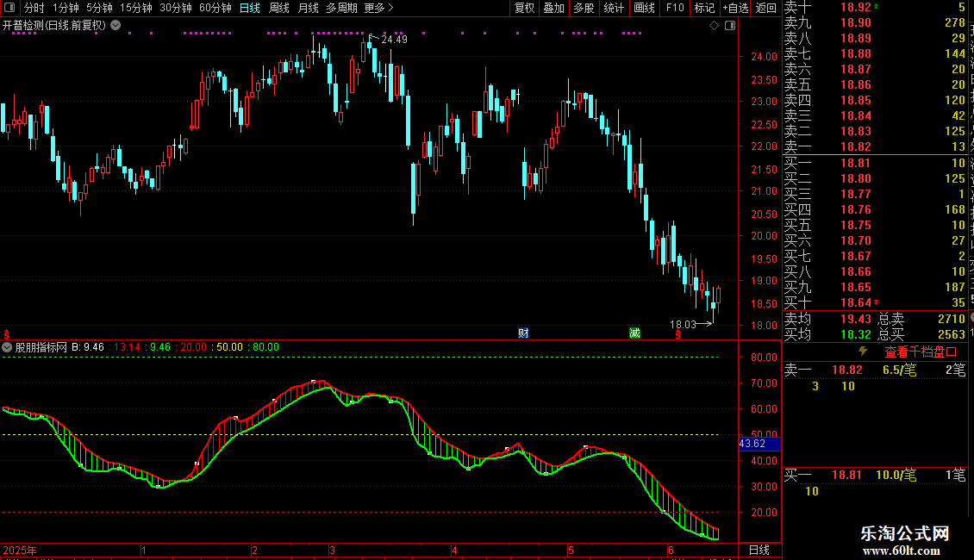974x560 pixels.
Task: Open the 股朋指标网 indicator dropdown icon
Action: 7,347
